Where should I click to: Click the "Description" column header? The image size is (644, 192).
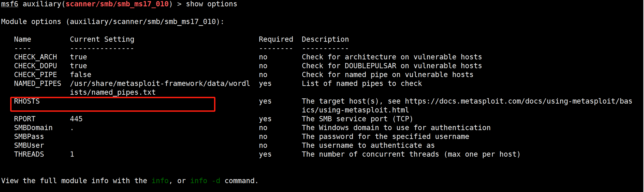(325, 39)
